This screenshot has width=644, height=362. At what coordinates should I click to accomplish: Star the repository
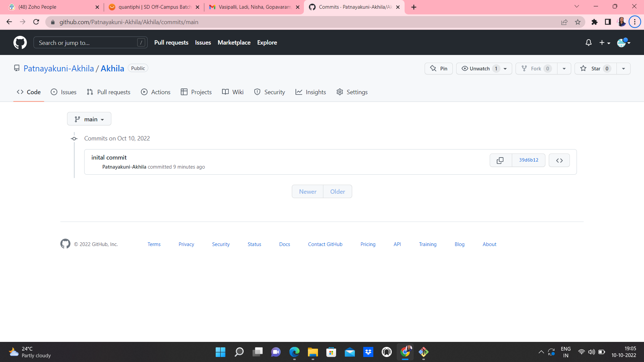click(x=595, y=68)
